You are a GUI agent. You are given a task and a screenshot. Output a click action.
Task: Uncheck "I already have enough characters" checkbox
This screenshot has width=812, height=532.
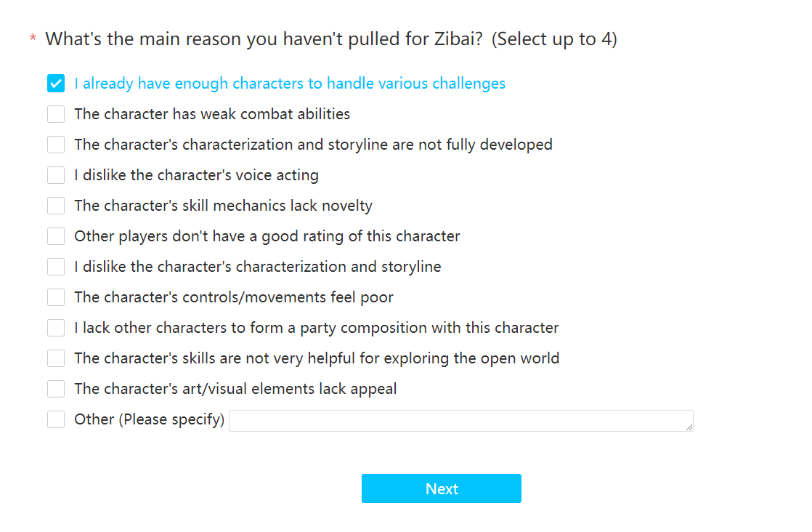(x=56, y=84)
